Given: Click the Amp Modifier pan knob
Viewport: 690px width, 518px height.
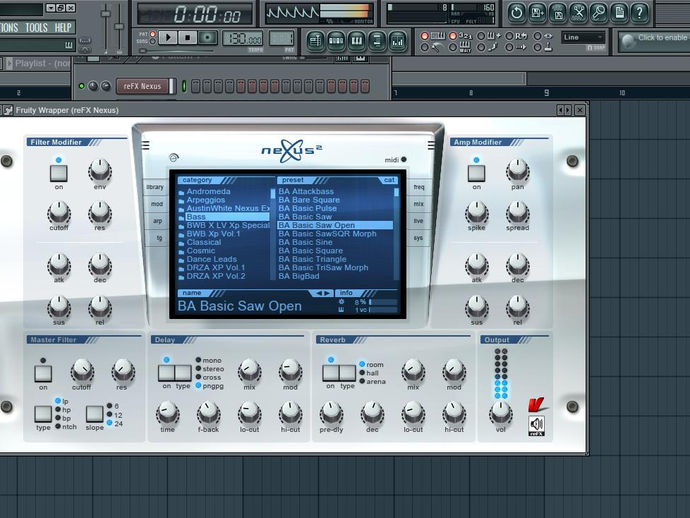Looking at the screenshot, I should [518, 170].
